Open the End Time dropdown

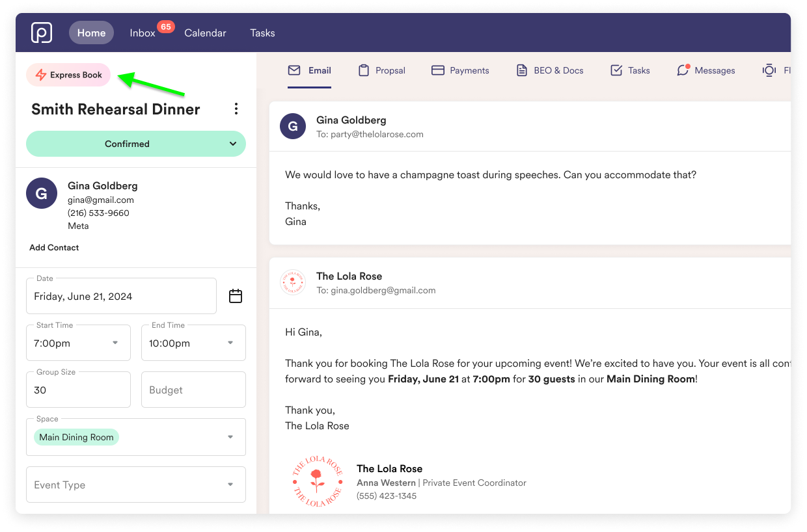pyautogui.click(x=193, y=343)
